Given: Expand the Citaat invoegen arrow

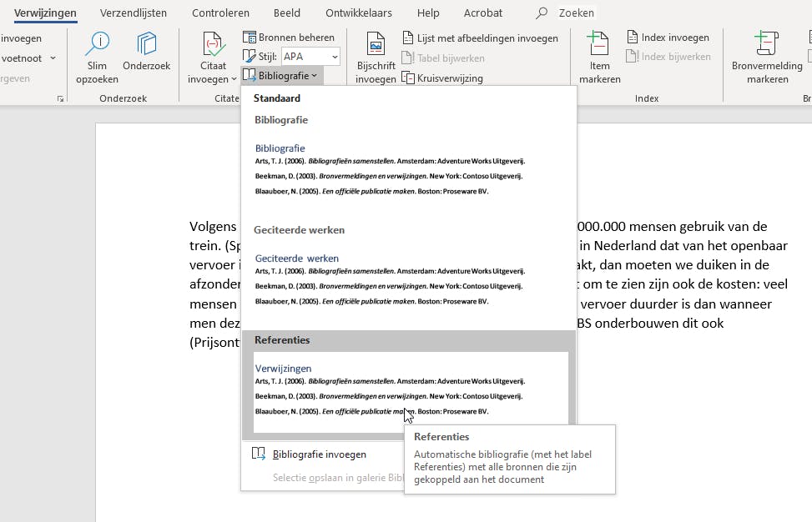Looking at the screenshot, I should (x=234, y=79).
